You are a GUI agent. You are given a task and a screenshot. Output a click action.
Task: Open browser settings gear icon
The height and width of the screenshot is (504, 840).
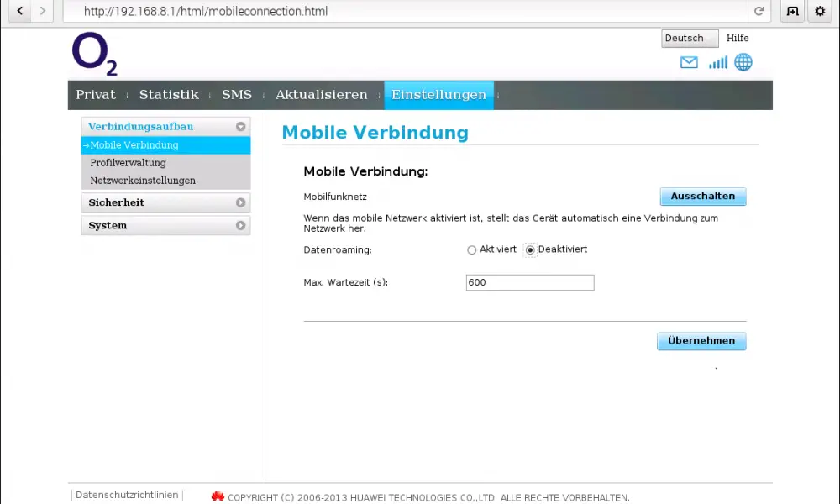820,11
